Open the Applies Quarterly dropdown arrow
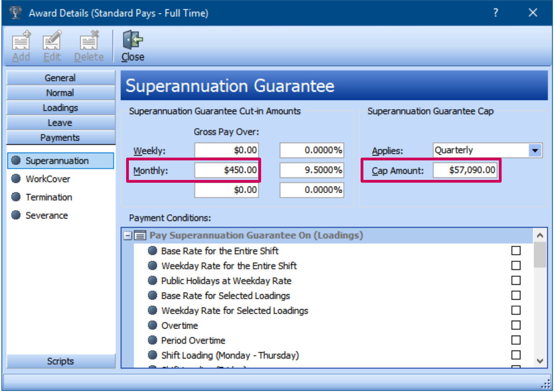555x392 pixels. pyautogui.click(x=535, y=150)
